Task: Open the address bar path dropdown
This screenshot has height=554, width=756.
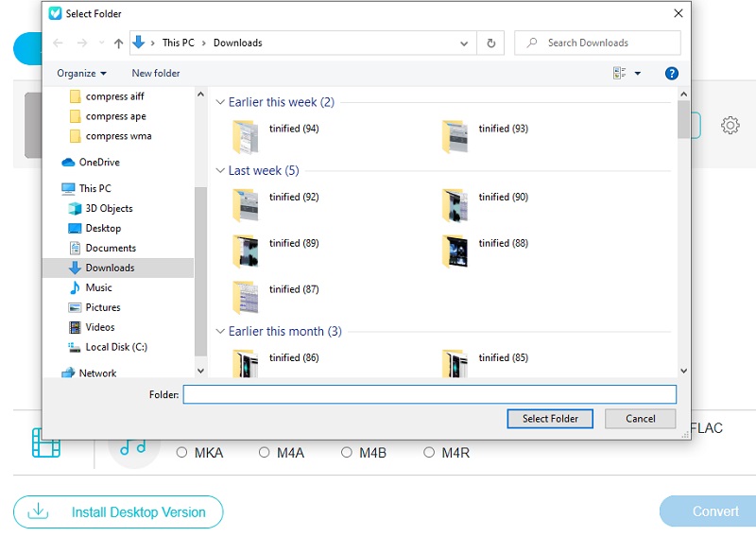Action: coord(464,43)
